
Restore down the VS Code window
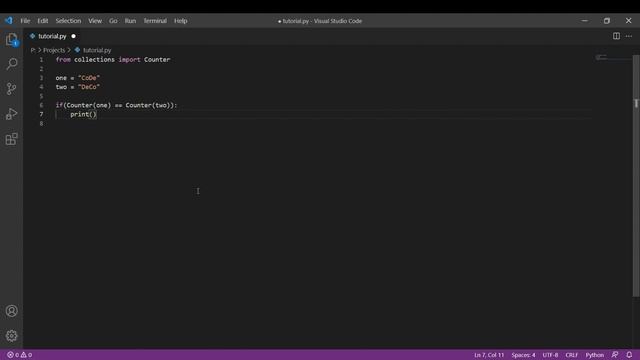[x=607, y=20]
